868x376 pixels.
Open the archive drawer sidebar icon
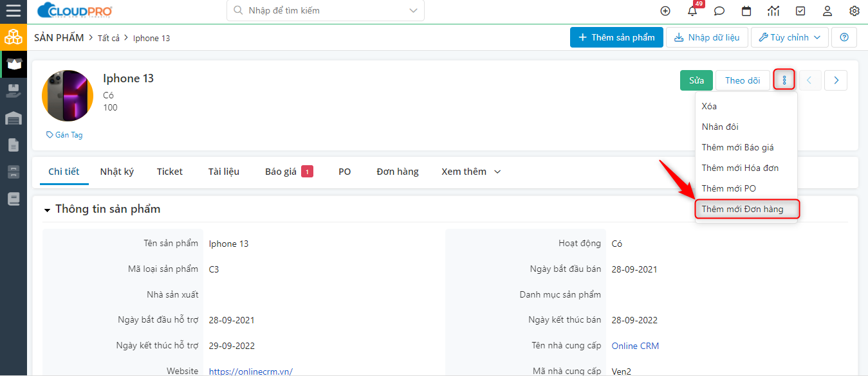point(13,172)
